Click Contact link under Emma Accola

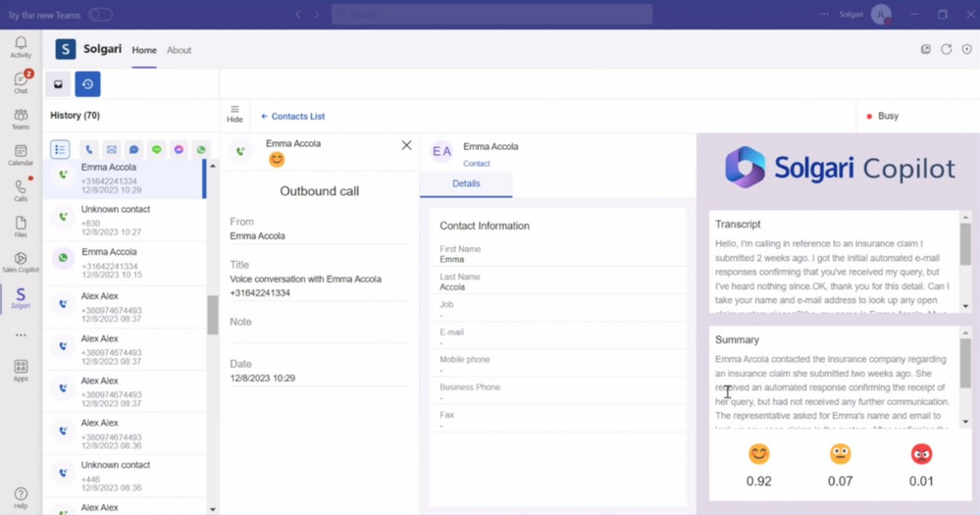tap(476, 163)
